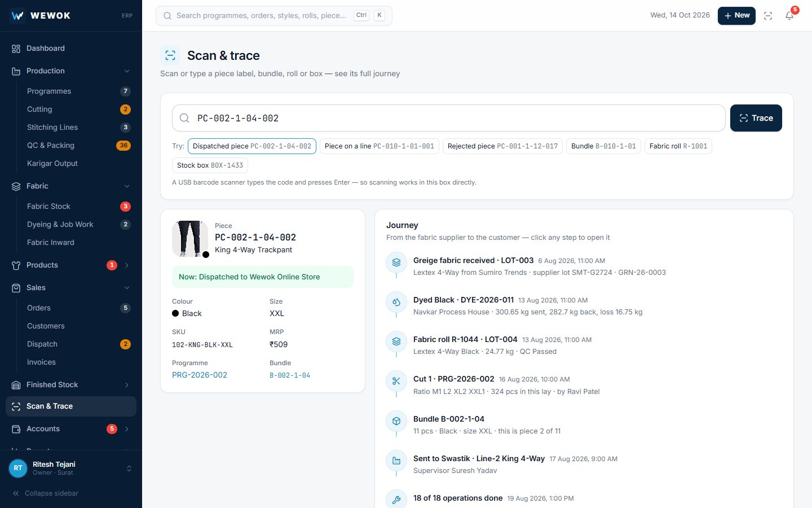Open the 18 operations done wrench icon
The image size is (812, 508).
click(x=396, y=500)
